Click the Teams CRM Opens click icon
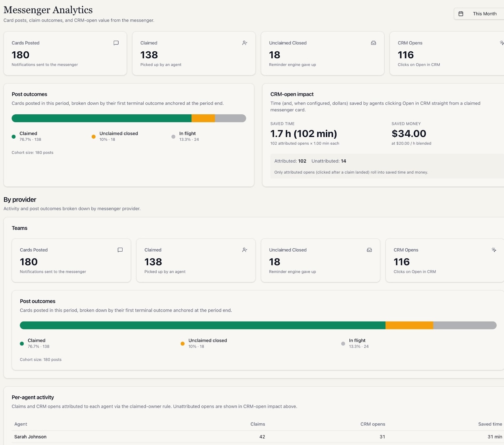The width and height of the screenshot is (504, 445). coord(494,250)
